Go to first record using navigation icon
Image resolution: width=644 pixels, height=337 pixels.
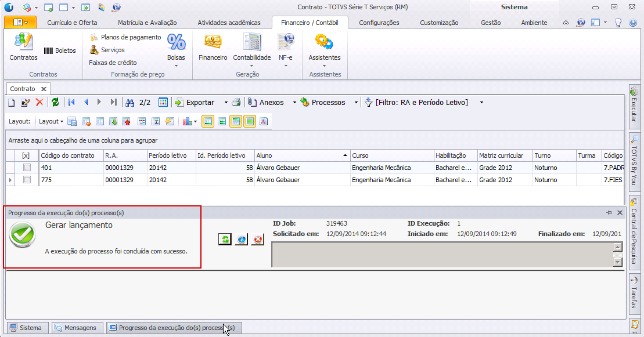click(x=71, y=102)
